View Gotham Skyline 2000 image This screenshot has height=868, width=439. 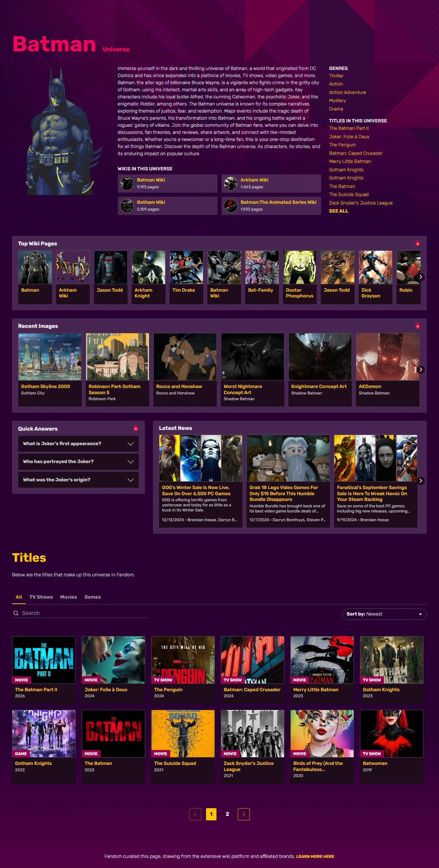pyautogui.click(x=50, y=357)
